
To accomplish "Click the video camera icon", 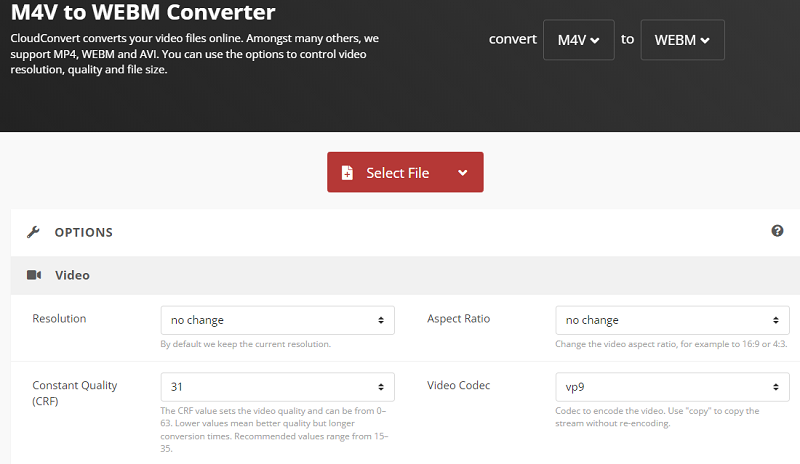I will point(33,275).
